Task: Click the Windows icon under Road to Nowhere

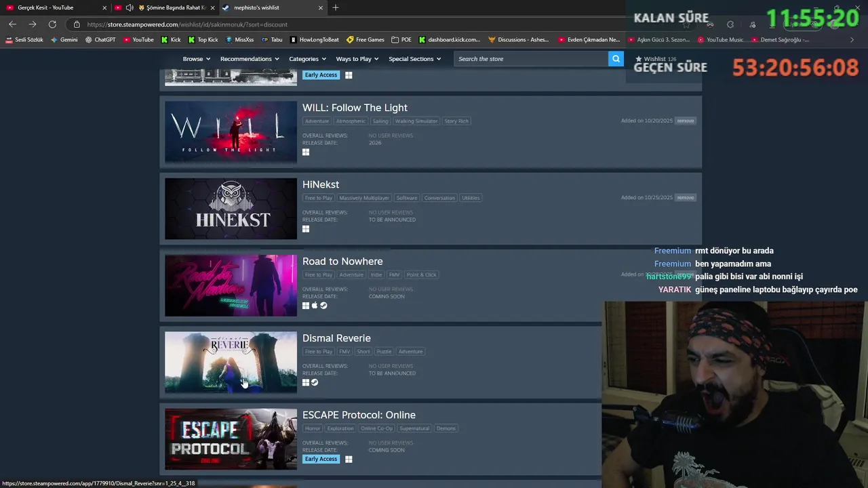Action: pos(306,306)
